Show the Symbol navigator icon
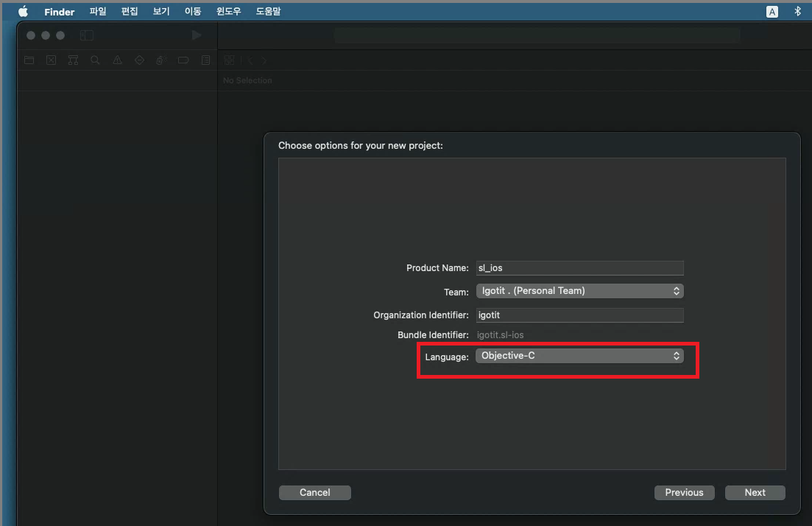Viewport: 812px width, 526px height. [73, 60]
